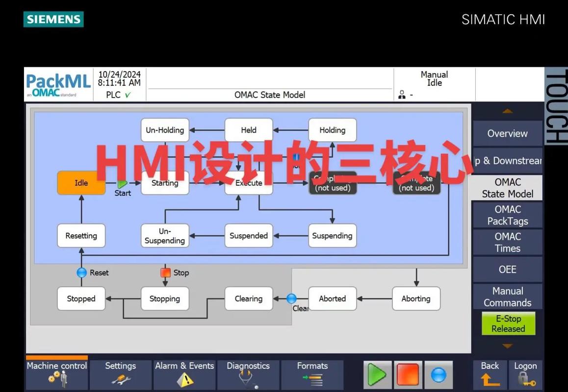Viewport: 568px width, 392px height.
Task: Select the Un-Holding state box
Action: pos(165,130)
